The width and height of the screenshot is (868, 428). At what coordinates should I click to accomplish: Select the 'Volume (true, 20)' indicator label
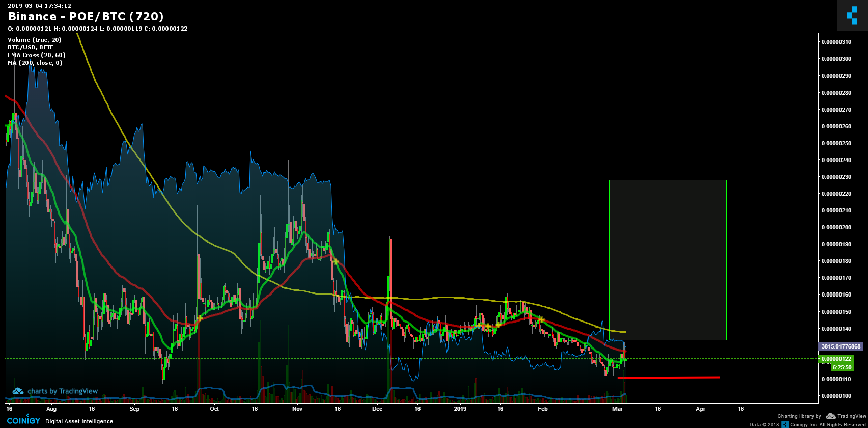pos(35,40)
